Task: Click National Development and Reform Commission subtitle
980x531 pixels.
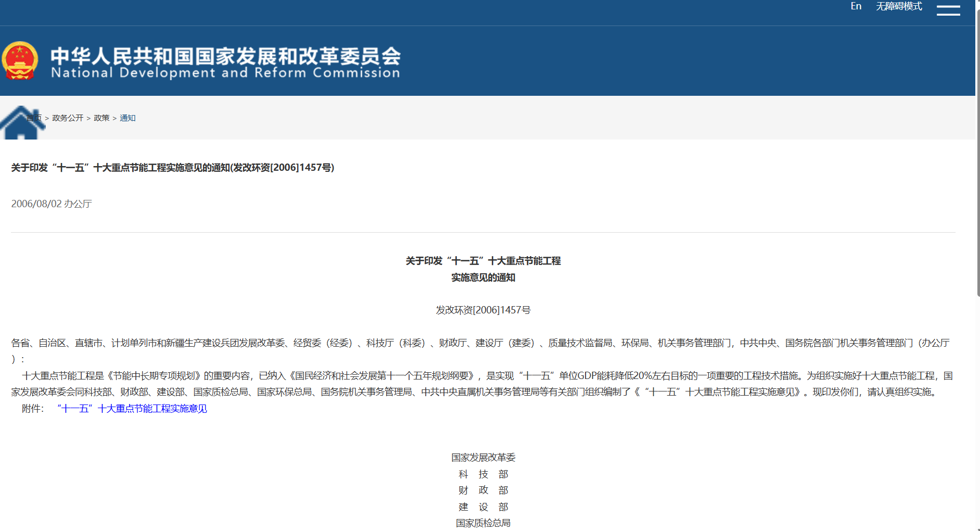Action: [225, 73]
